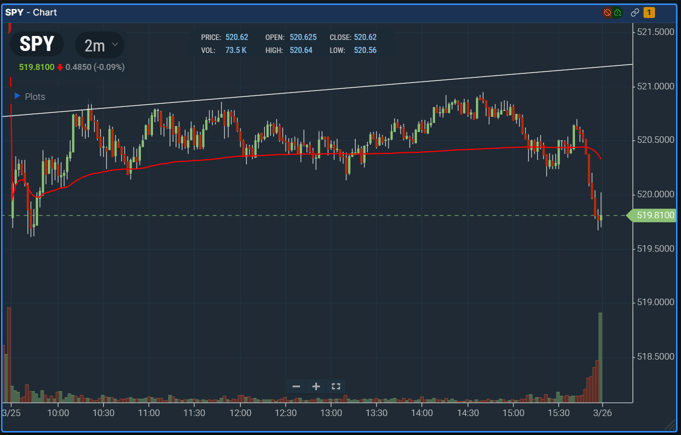Click the zoom out minus icon
The image size is (681, 435).
pyautogui.click(x=296, y=386)
